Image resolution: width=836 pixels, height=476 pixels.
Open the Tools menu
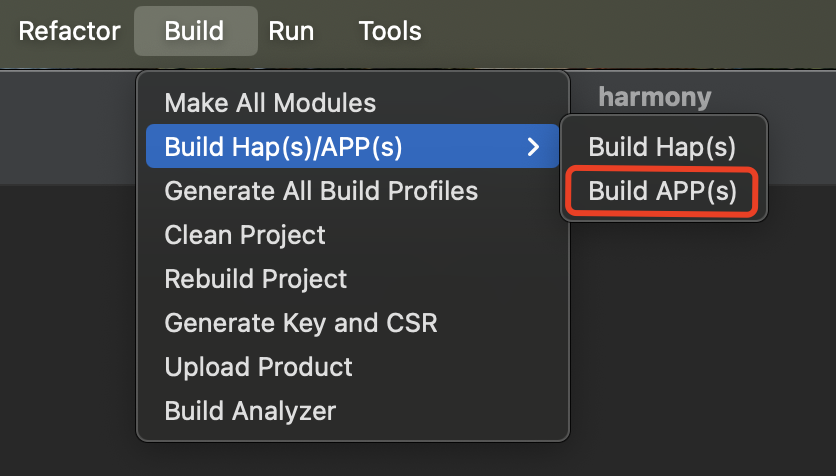[390, 31]
